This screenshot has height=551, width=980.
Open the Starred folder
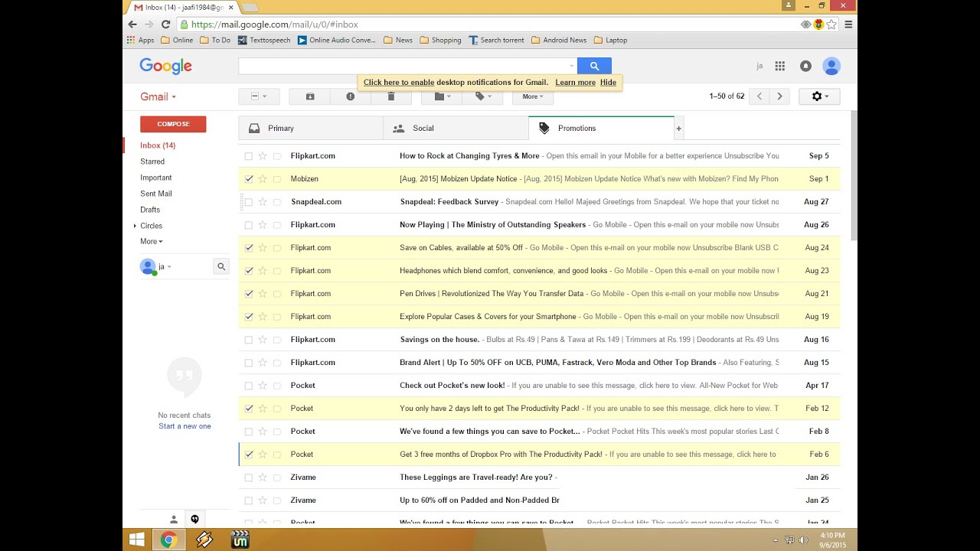pyautogui.click(x=152, y=161)
